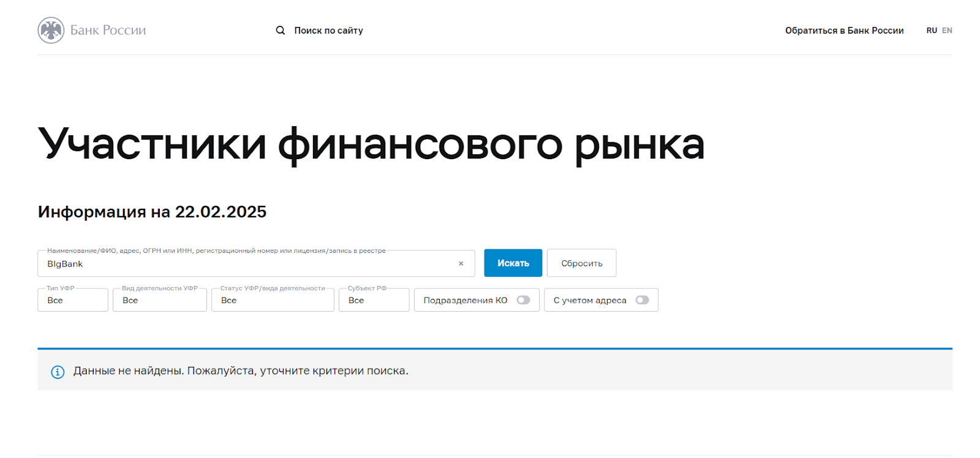Click the magnifier search icon in header
980x458 pixels.
coord(281,31)
